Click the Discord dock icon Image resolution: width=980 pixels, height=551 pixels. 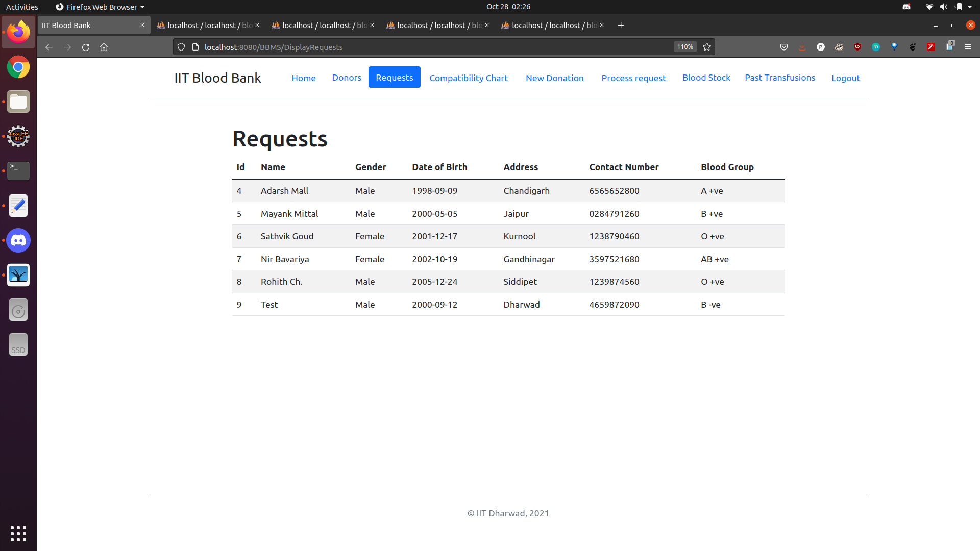pyautogui.click(x=18, y=241)
